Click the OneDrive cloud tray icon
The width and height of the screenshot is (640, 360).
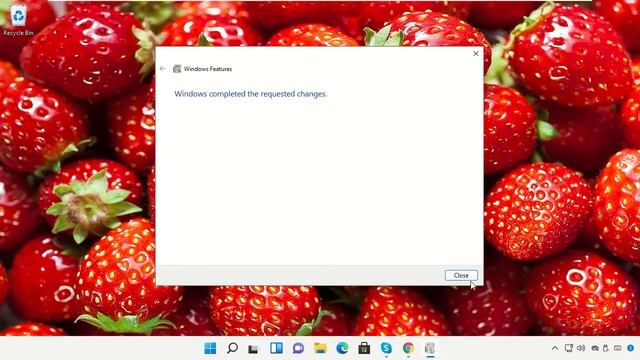(595, 348)
